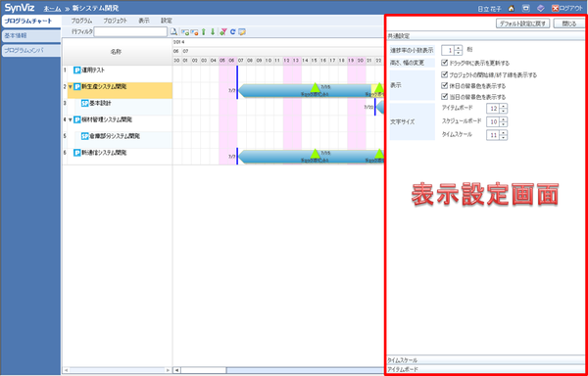Increase 進捗率の小数表示 stepper value
The width and height of the screenshot is (588, 376).
pos(459,48)
